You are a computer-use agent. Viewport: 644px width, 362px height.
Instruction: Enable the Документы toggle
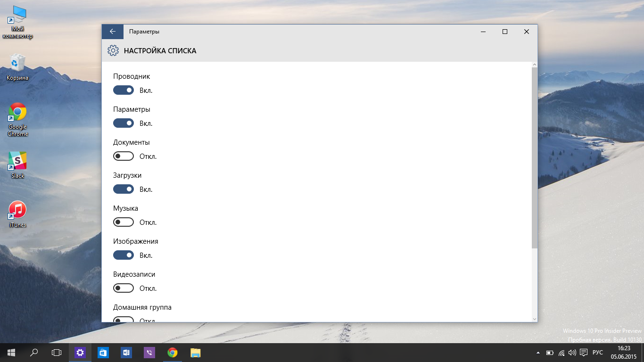point(124,156)
